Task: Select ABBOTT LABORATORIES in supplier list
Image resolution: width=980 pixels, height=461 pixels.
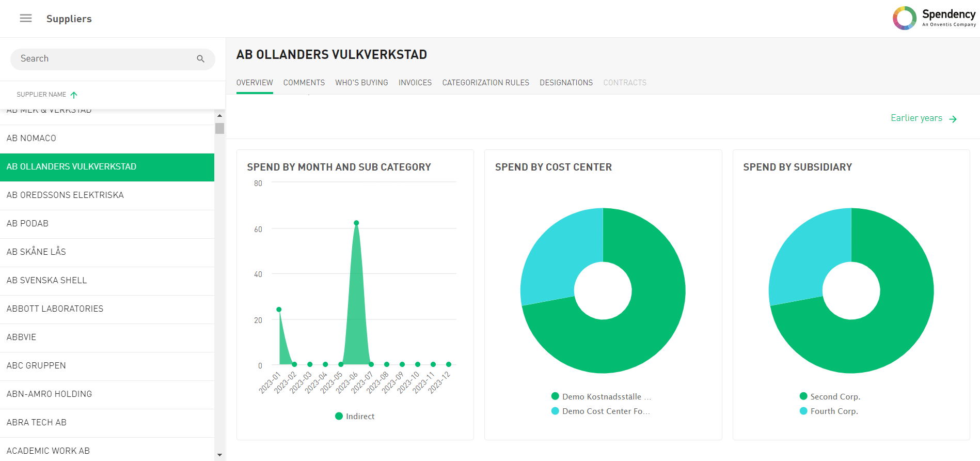Action: 55,309
